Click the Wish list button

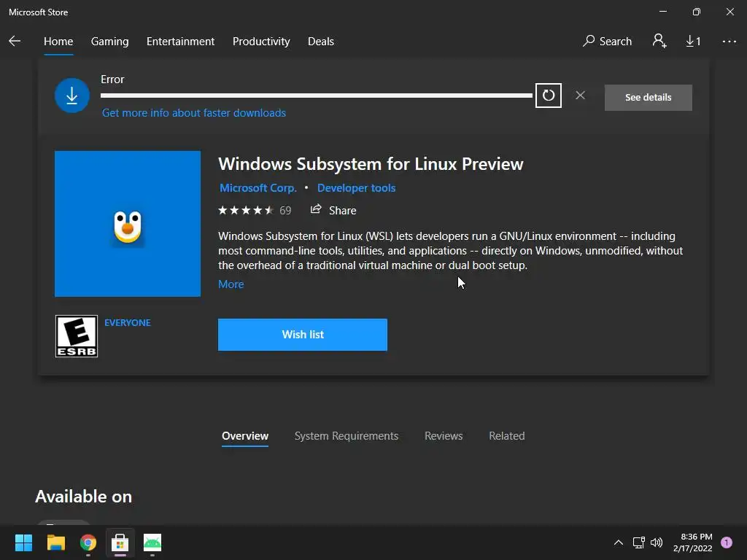[303, 335]
